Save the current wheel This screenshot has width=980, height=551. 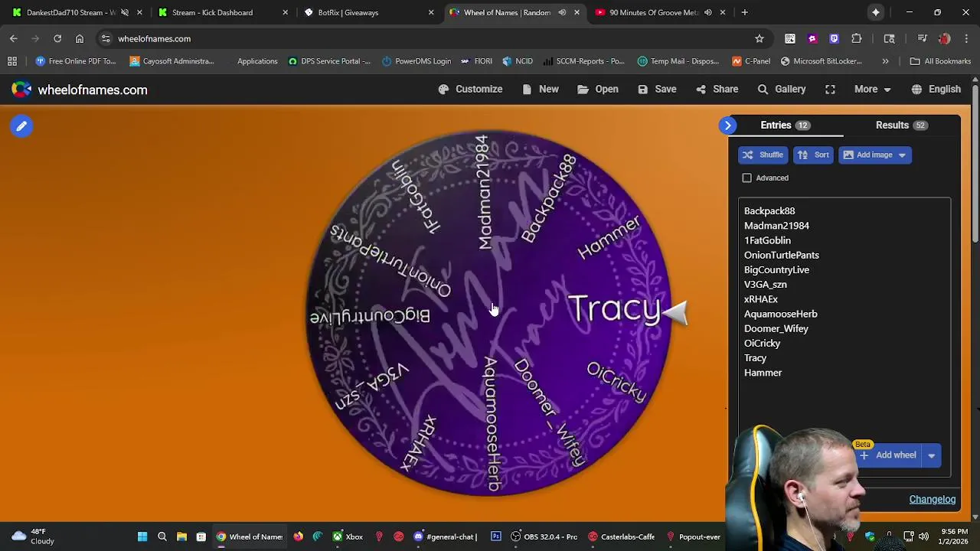657,90
